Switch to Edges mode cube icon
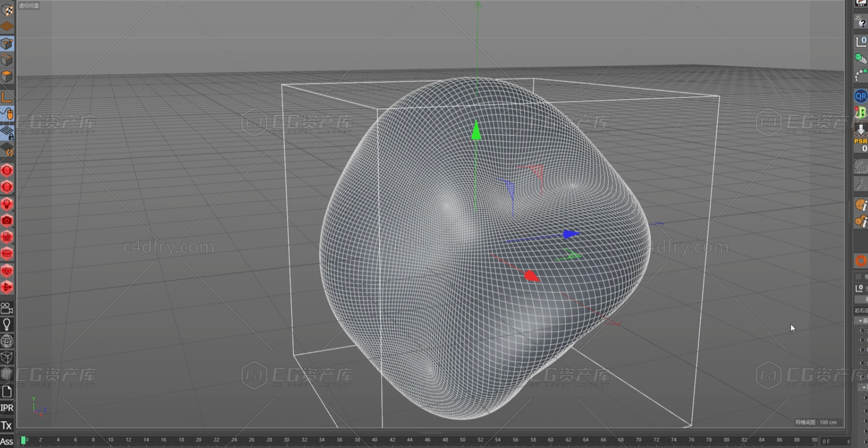 (x=7, y=60)
